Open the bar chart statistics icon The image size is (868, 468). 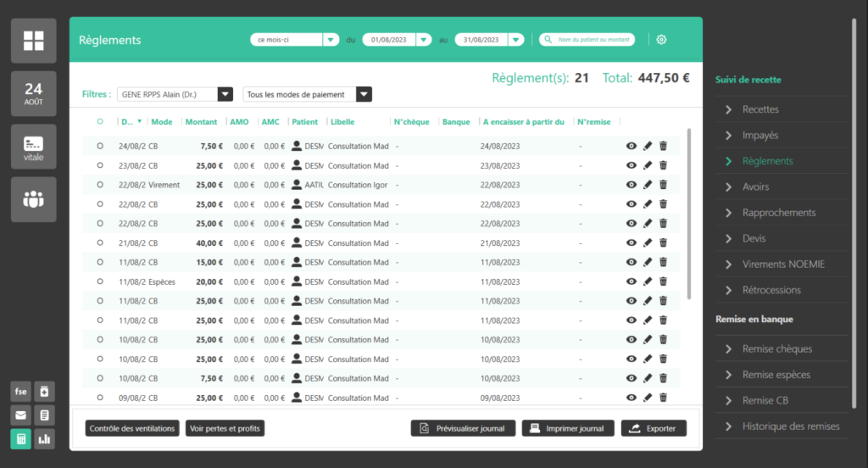pos(44,439)
